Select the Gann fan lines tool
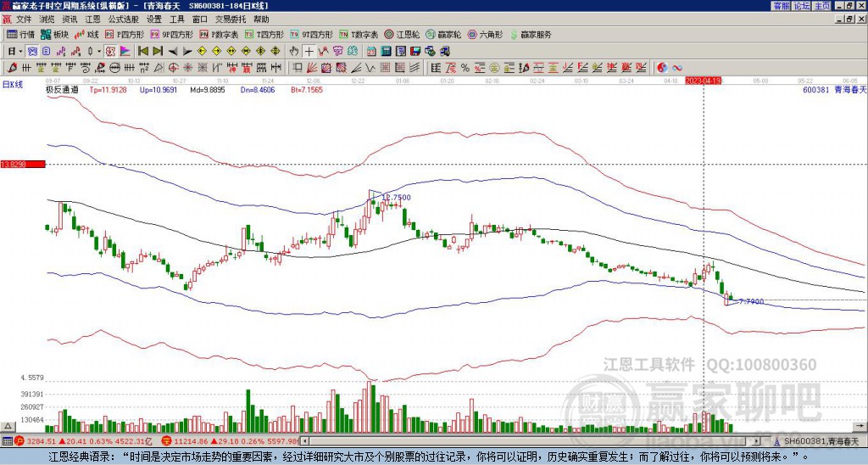 (311, 68)
